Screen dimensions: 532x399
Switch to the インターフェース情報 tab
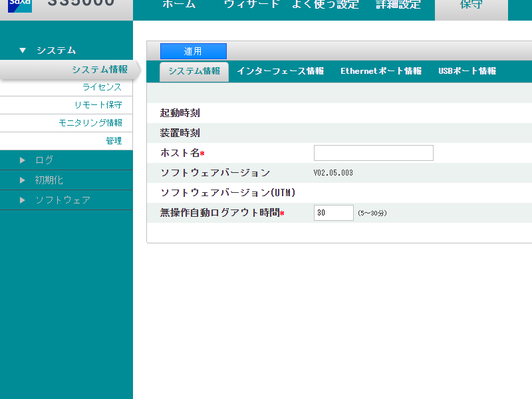pyautogui.click(x=280, y=71)
